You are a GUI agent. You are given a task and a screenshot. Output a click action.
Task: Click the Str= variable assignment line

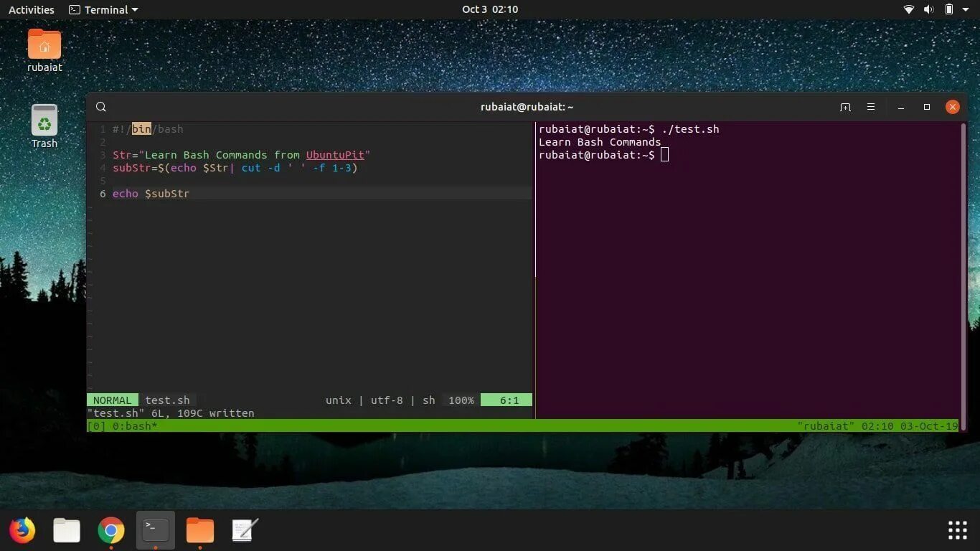coord(241,155)
